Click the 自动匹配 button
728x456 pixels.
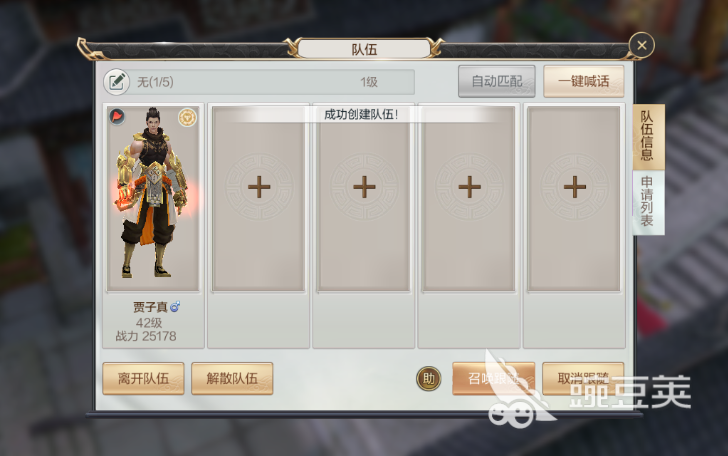coord(496,81)
